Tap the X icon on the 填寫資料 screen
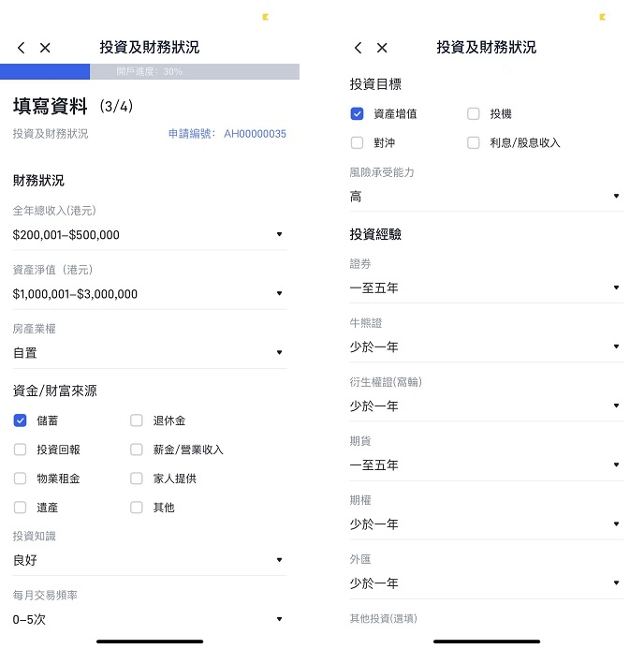Viewport: 644px width, 649px height. pos(45,48)
